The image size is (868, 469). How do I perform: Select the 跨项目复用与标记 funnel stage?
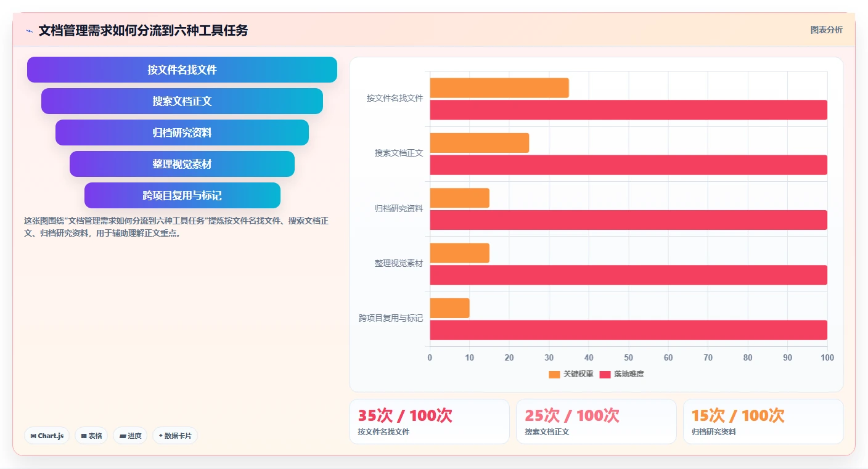tap(182, 195)
